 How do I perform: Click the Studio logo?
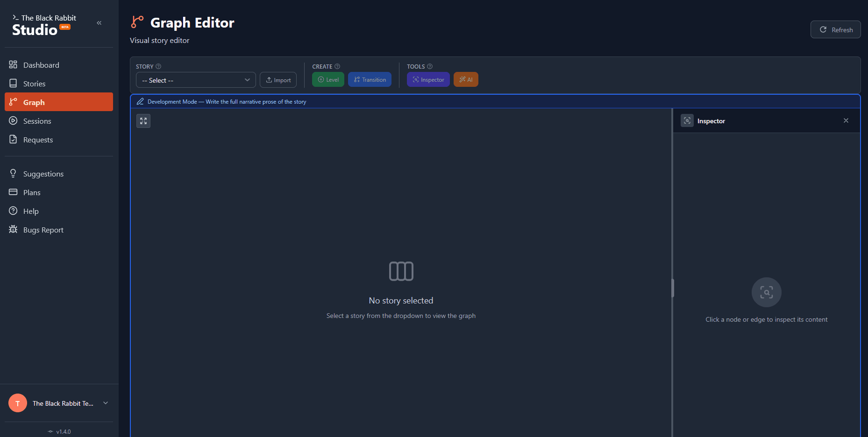[44, 25]
